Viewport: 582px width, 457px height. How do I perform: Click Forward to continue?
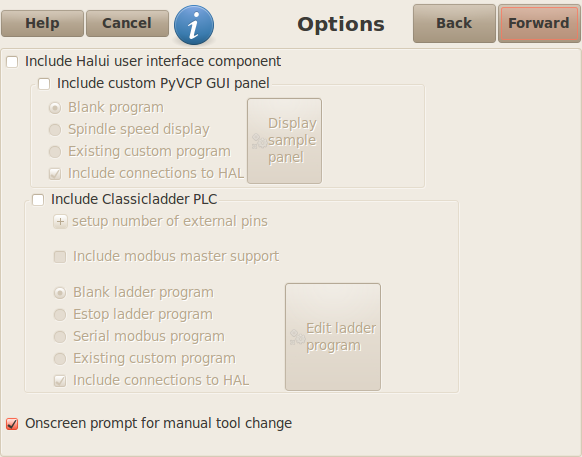pyautogui.click(x=539, y=23)
